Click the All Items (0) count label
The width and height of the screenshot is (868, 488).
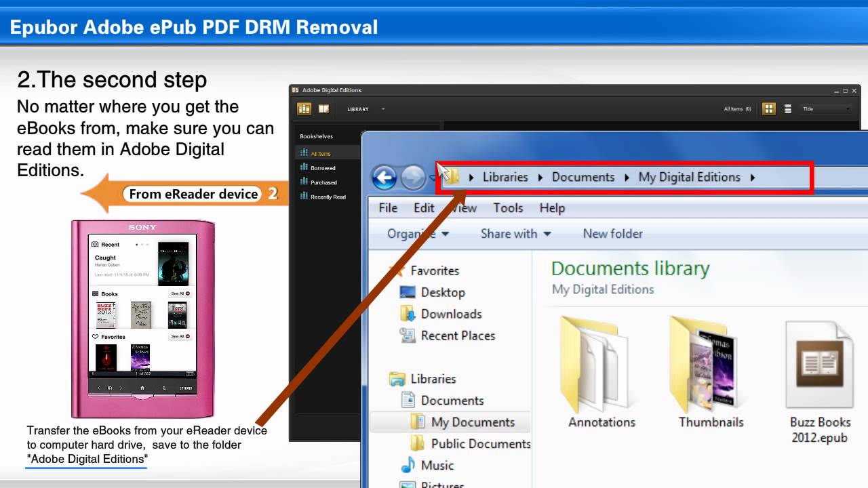737,109
